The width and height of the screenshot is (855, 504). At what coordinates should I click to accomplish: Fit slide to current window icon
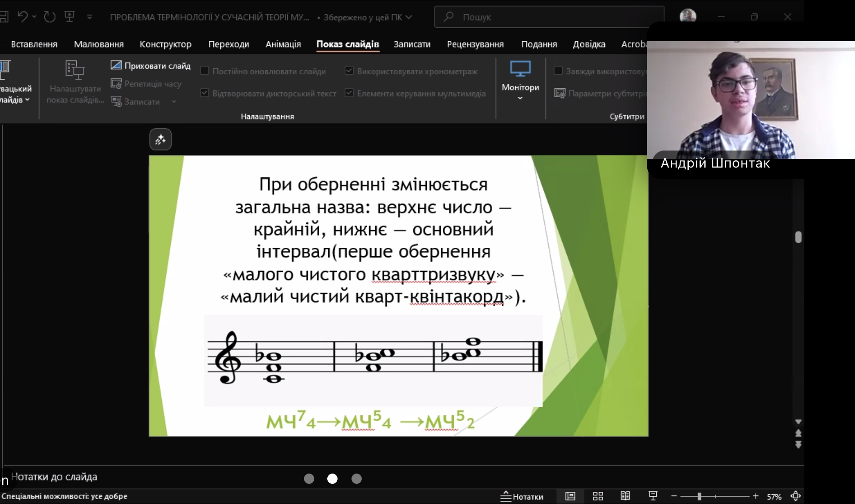point(795,496)
